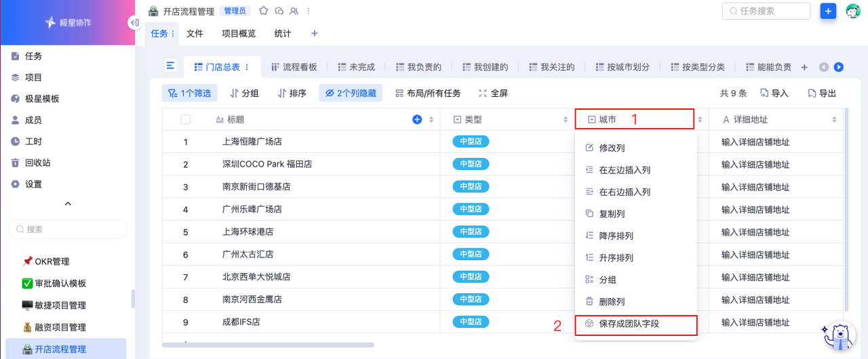
Task: Choose 在右边插入列 menu item
Action: click(636, 192)
